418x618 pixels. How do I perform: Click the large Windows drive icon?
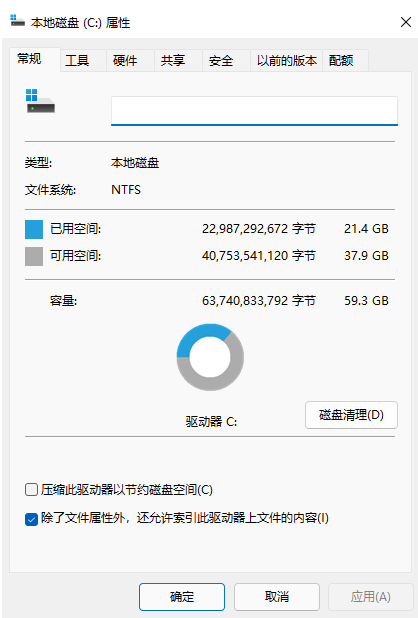40,101
